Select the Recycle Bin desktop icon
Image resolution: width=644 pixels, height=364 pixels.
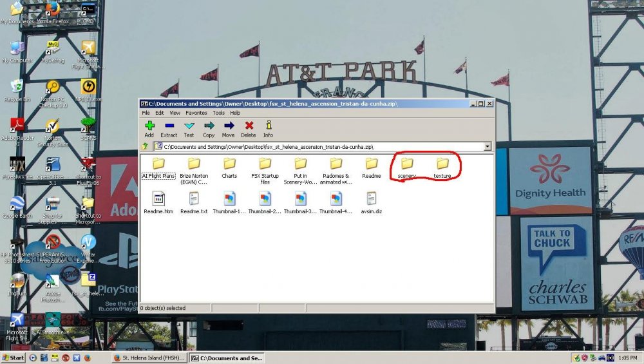(17, 91)
